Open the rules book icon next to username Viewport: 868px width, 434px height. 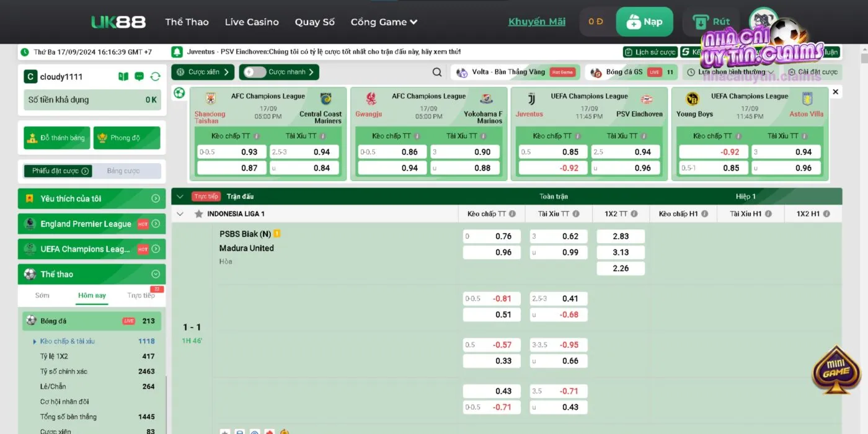coord(123,77)
